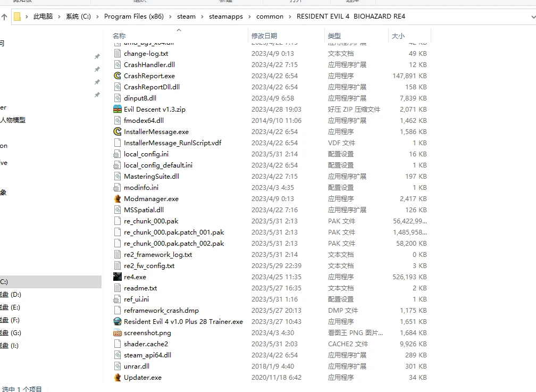Click the 526,193 KB size cell
536x392 pixels.
[x=409, y=277]
